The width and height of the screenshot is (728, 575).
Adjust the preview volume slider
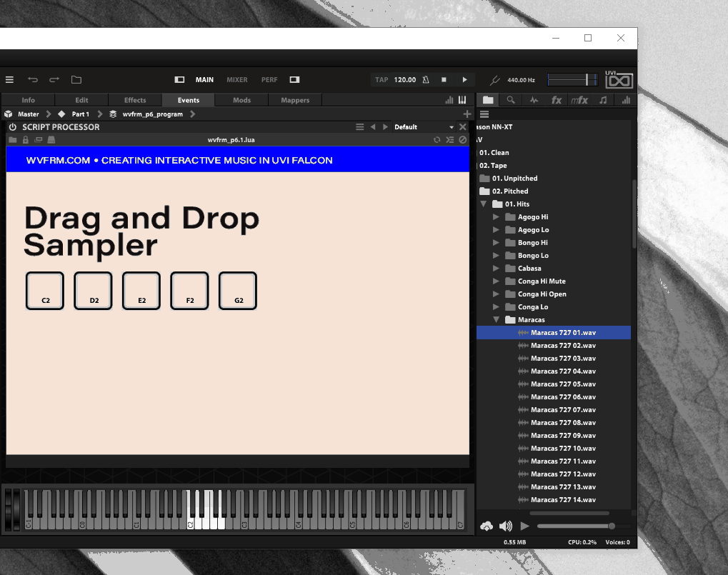(x=575, y=526)
